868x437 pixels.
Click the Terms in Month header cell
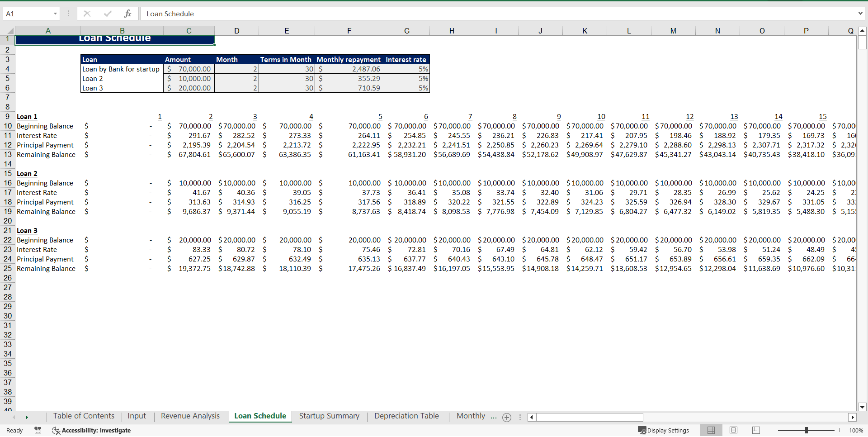click(286, 59)
